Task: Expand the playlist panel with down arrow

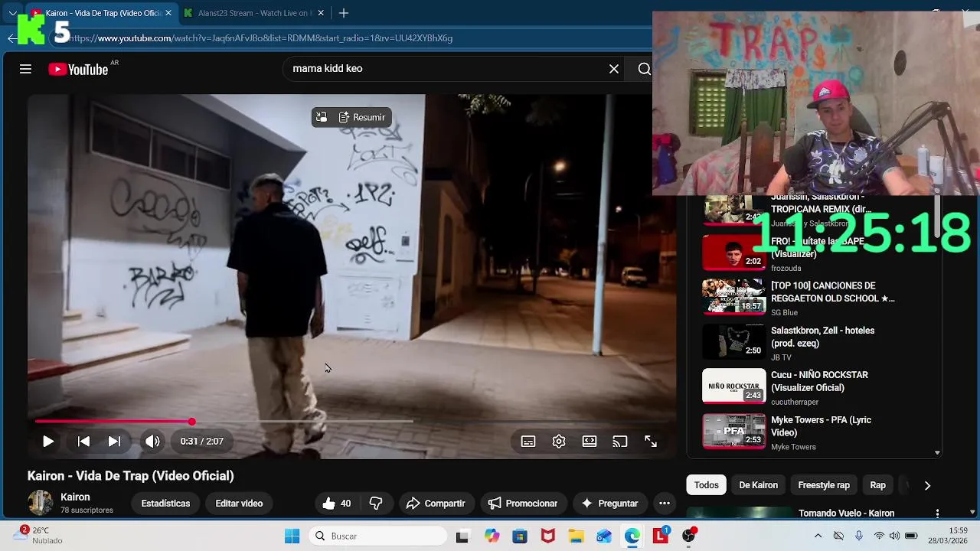Action: point(937,453)
